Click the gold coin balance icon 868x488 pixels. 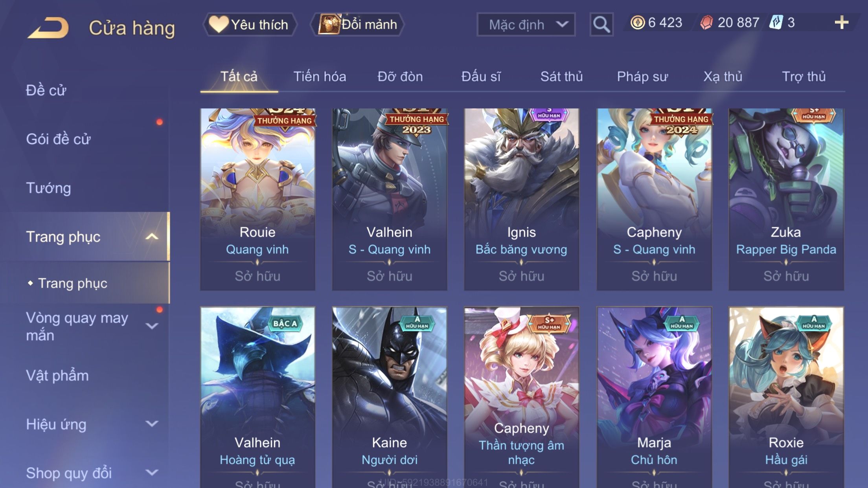click(637, 22)
